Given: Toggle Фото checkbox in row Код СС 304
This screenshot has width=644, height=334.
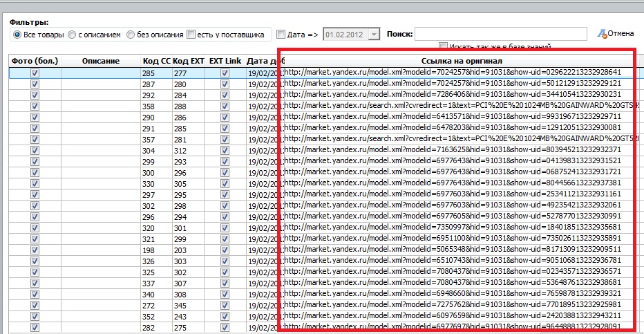Looking at the screenshot, I should [x=35, y=151].
